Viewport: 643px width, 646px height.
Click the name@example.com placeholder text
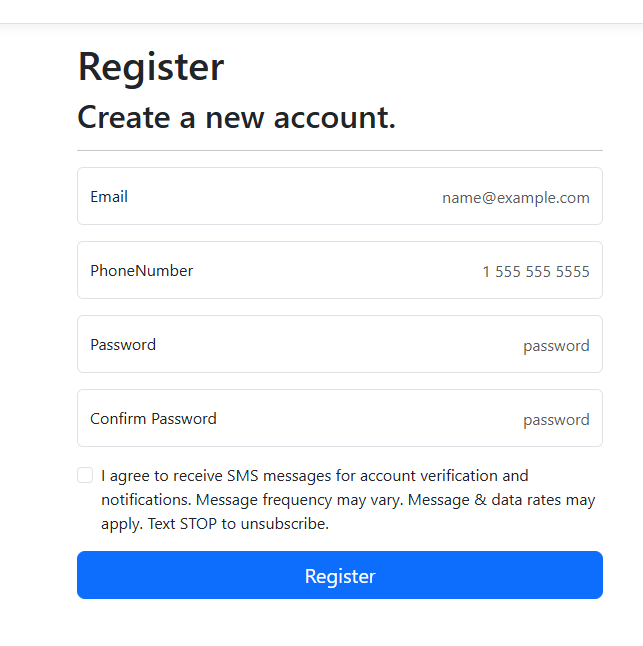tap(516, 198)
